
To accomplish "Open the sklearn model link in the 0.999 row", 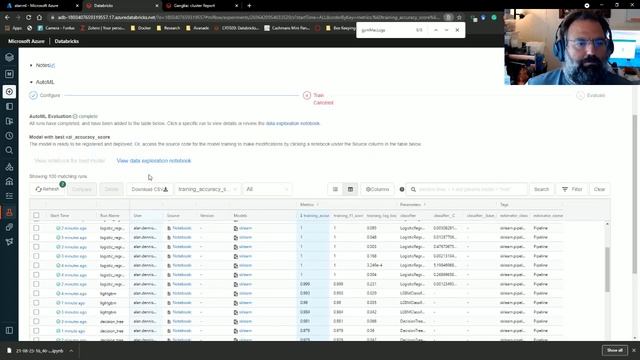I will 245,284.
